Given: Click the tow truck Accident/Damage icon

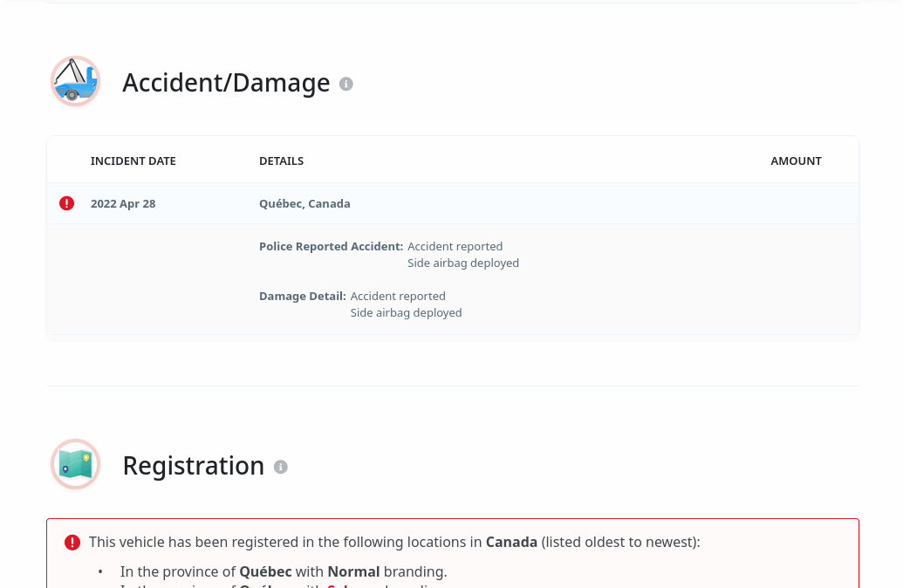Looking at the screenshot, I should point(75,81).
